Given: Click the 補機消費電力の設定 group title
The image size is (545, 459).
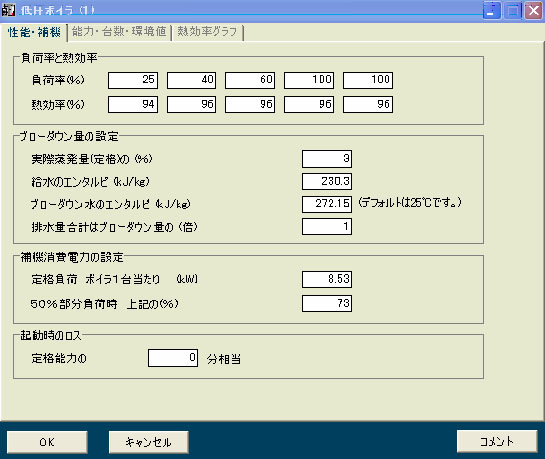Looking at the screenshot, I should (72, 257).
